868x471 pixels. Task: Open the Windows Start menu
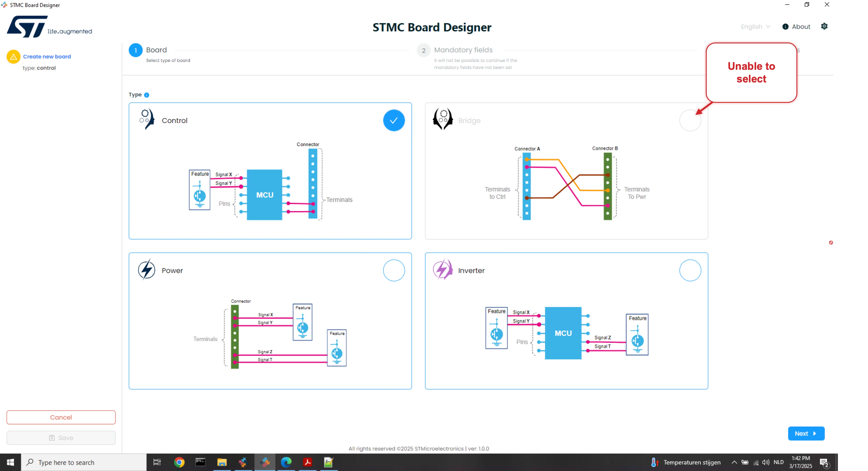[x=10, y=462]
